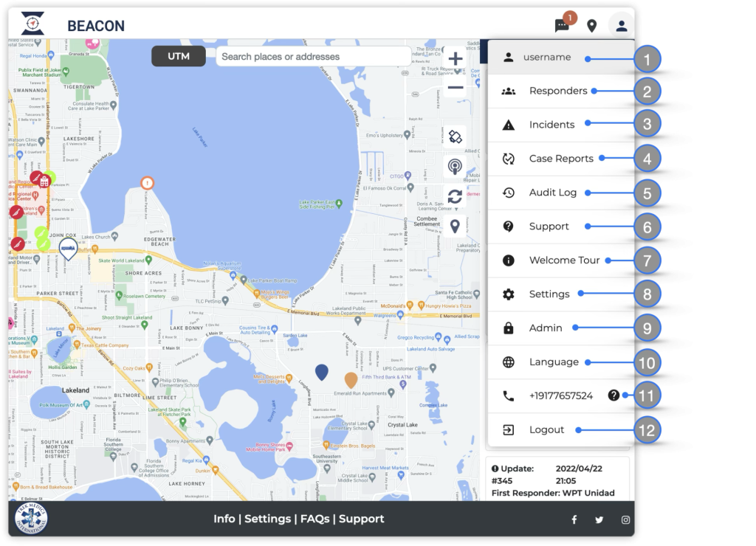Choose Language in the menu
Viewport: 756px width, 546px height.
(x=561, y=362)
